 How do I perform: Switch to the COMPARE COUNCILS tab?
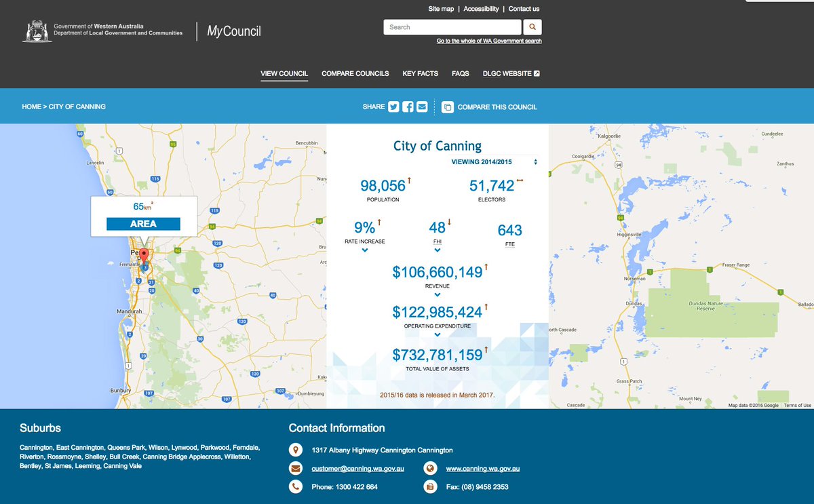(355, 73)
